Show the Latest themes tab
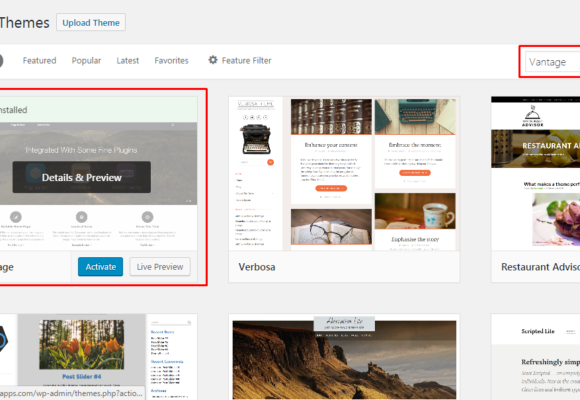 pyautogui.click(x=128, y=60)
